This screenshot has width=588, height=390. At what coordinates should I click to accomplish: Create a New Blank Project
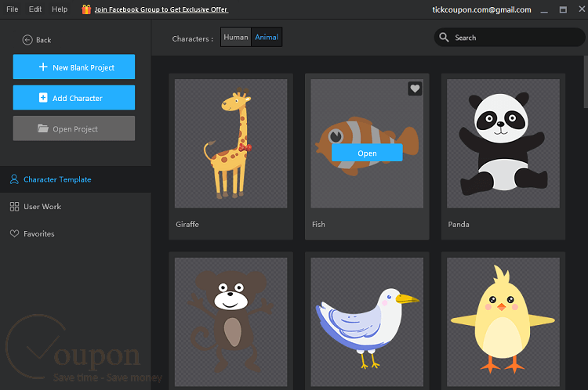click(x=74, y=67)
